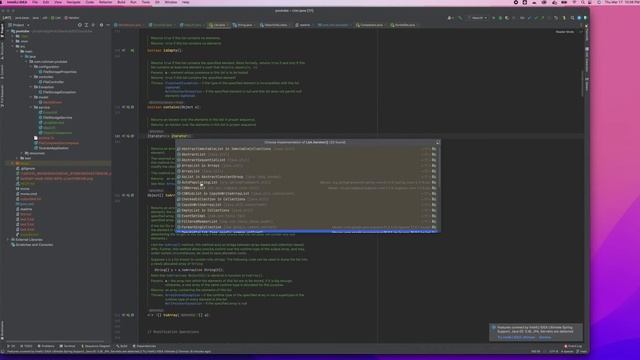640x360 pixels.
Task: Click the contains(Object o) method declaration
Action: point(173,107)
